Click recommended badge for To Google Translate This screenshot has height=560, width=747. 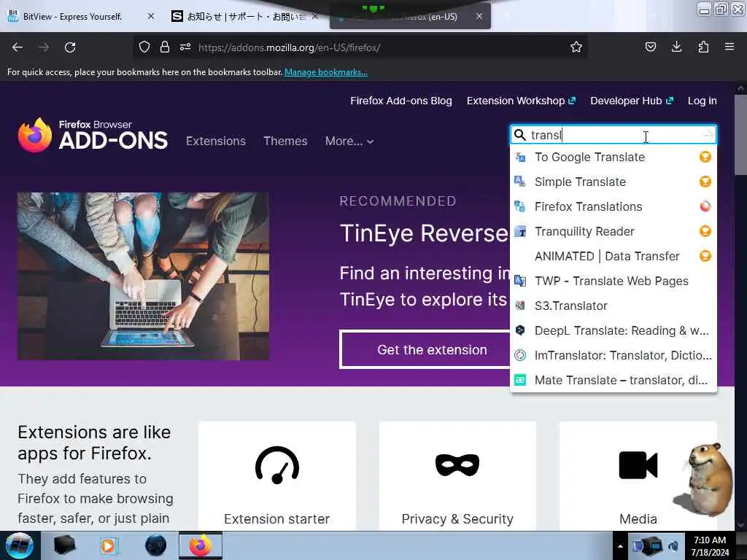point(705,157)
